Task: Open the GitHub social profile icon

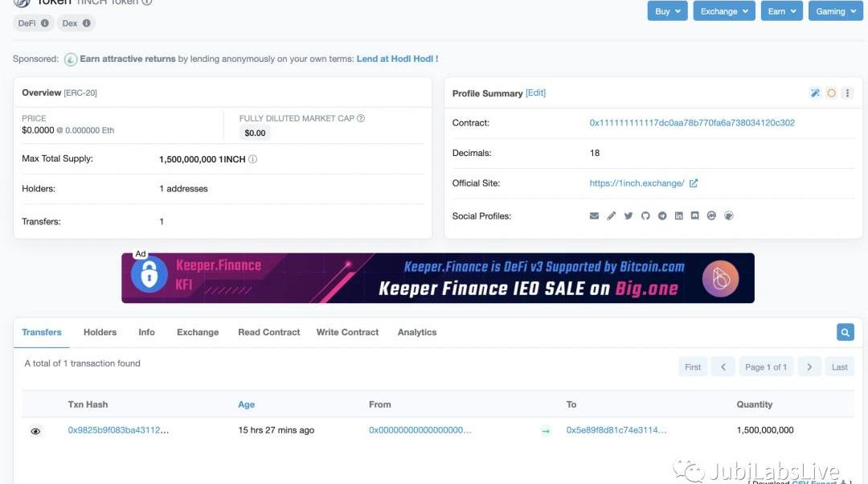Action: pyautogui.click(x=645, y=216)
